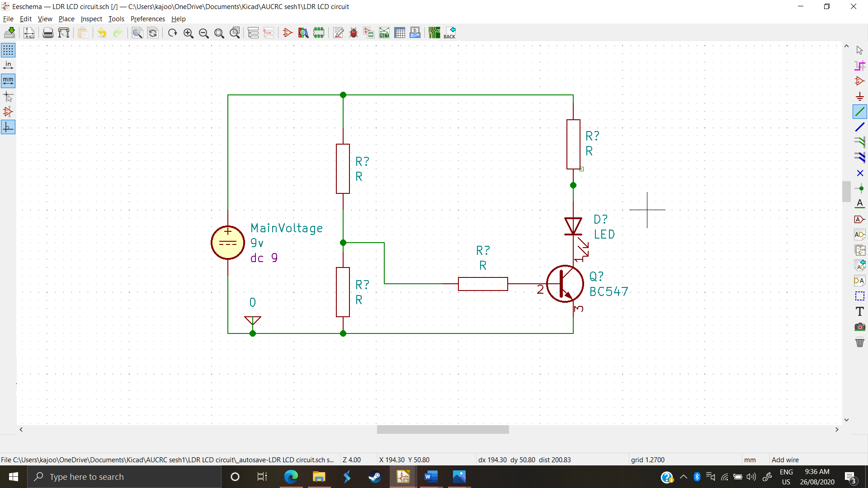Open the Place menu

[x=66, y=19]
